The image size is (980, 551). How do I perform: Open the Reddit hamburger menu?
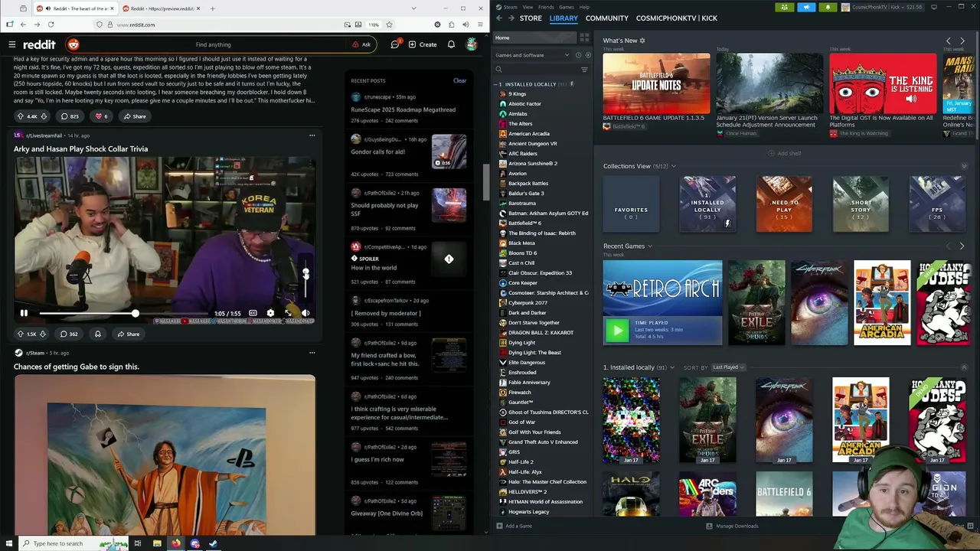[11, 44]
